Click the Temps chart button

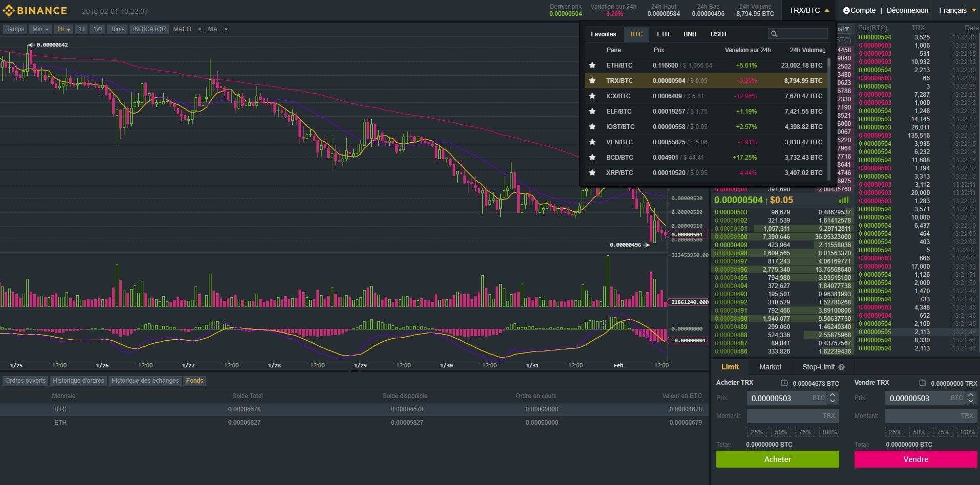(x=15, y=29)
